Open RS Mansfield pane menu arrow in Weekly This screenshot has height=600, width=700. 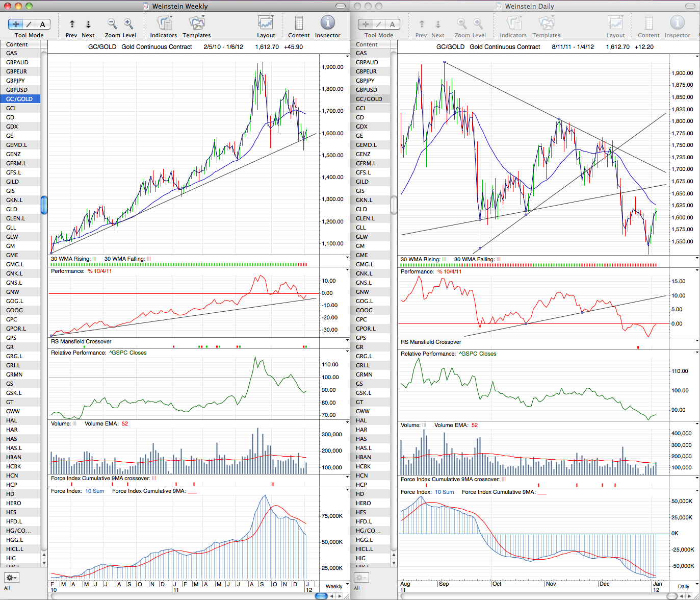(347, 340)
